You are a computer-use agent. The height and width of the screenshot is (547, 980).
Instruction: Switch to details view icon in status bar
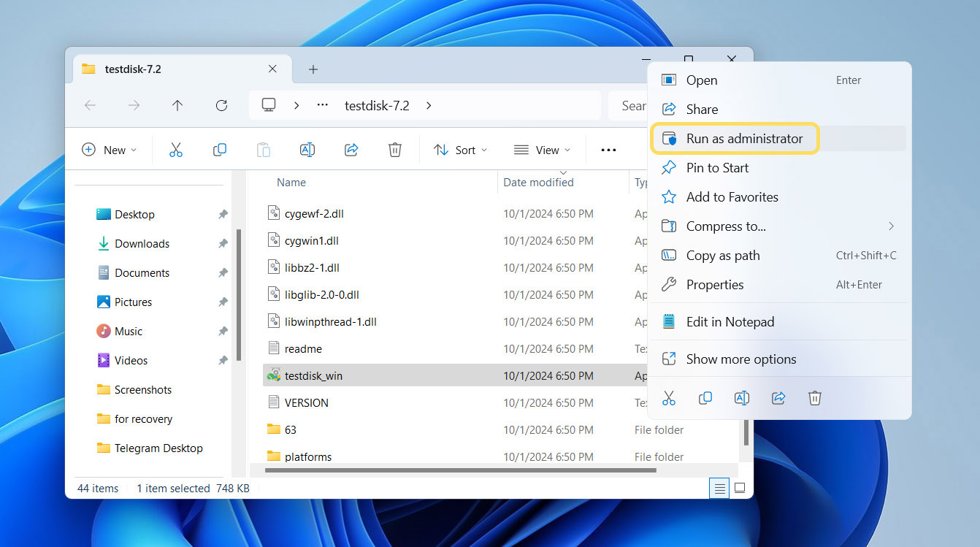click(x=719, y=489)
